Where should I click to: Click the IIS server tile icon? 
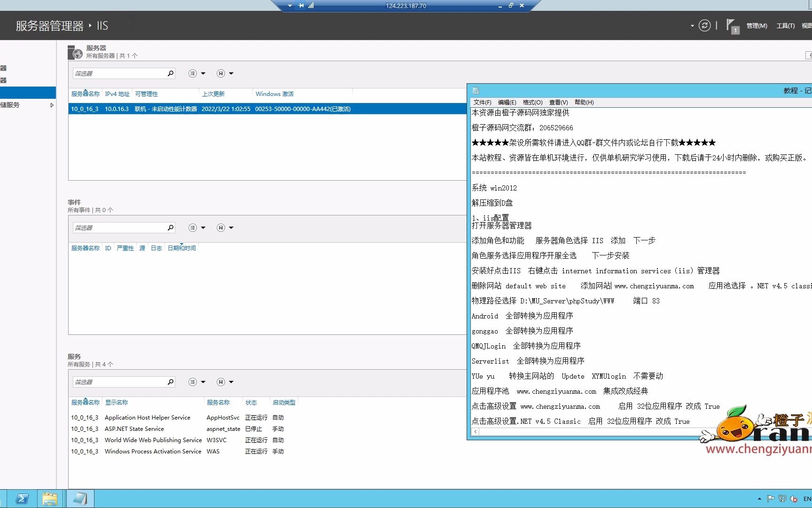click(75, 52)
